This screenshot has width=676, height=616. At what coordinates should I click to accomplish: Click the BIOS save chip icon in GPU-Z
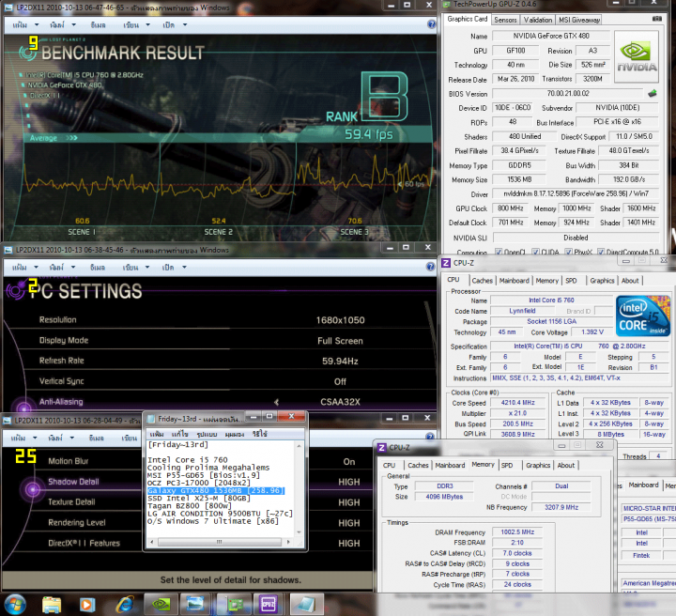click(653, 93)
